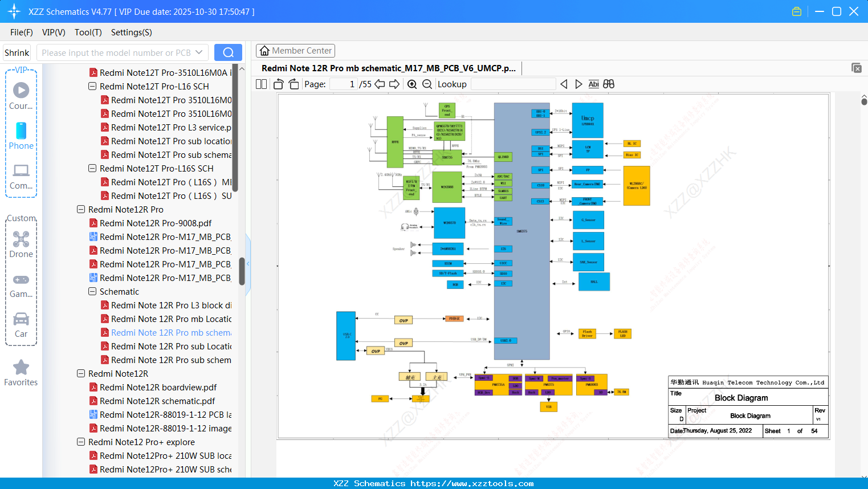Collapse the Schematic folder node
This screenshot has width=868, height=489.
coord(92,292)
